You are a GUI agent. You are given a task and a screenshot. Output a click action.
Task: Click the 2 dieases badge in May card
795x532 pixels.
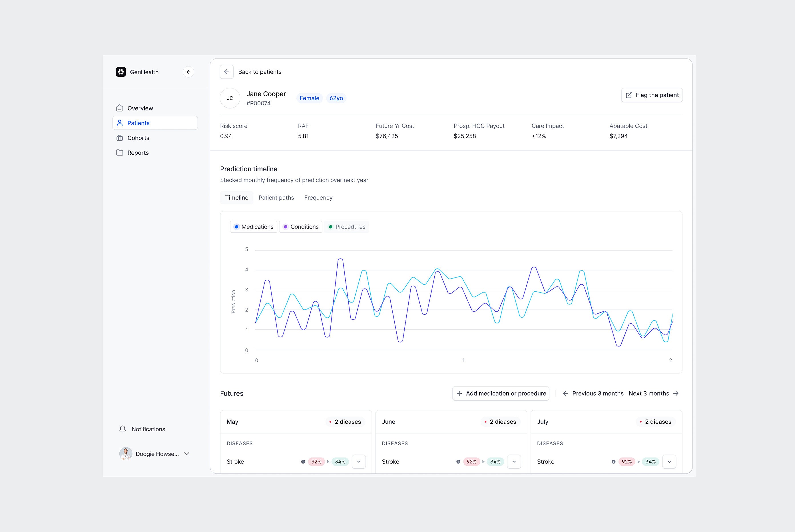click(x=345, y=422)
